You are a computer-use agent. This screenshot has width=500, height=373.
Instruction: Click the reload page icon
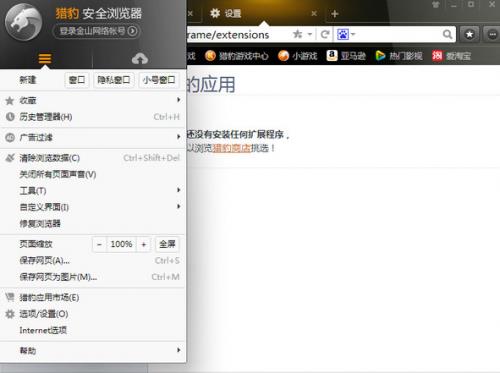click(325, 34)
